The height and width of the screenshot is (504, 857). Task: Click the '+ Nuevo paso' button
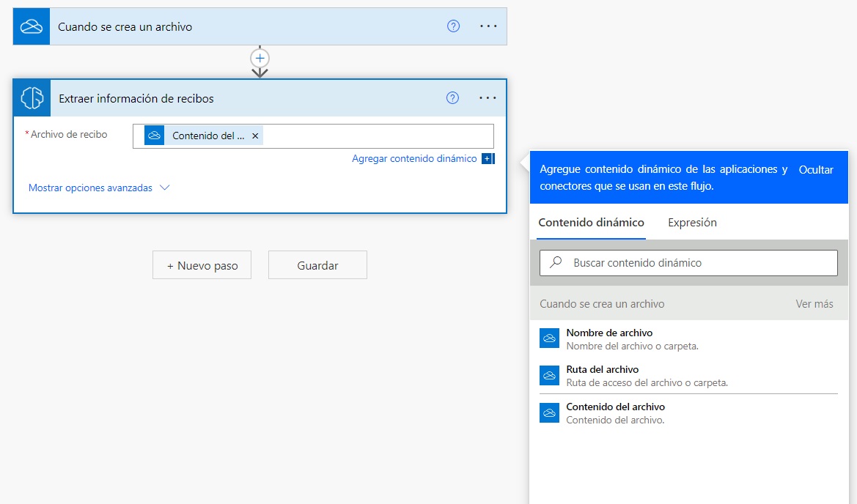coord(202,265)
